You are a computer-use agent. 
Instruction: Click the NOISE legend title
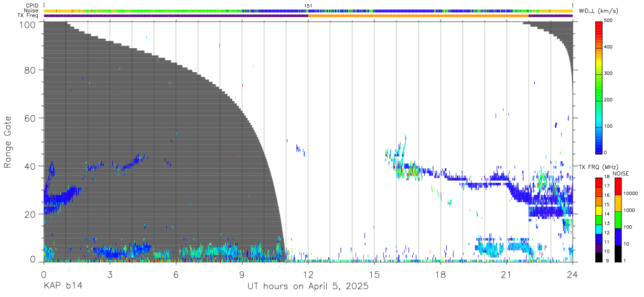621,173
